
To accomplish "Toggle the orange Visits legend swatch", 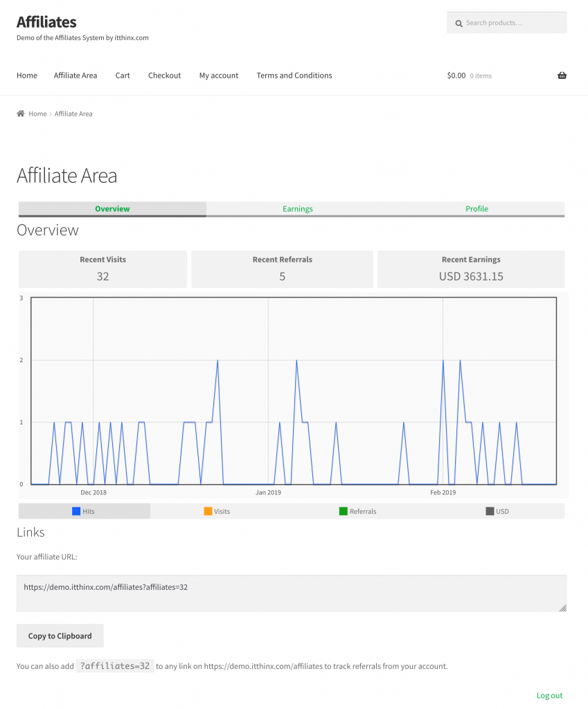I will click(x=208, y=511).
